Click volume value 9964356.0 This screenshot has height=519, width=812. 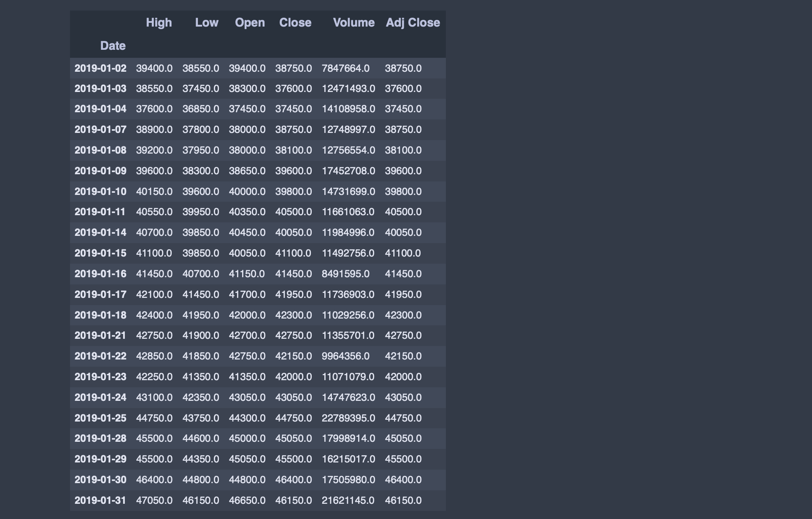coord(345,356)
